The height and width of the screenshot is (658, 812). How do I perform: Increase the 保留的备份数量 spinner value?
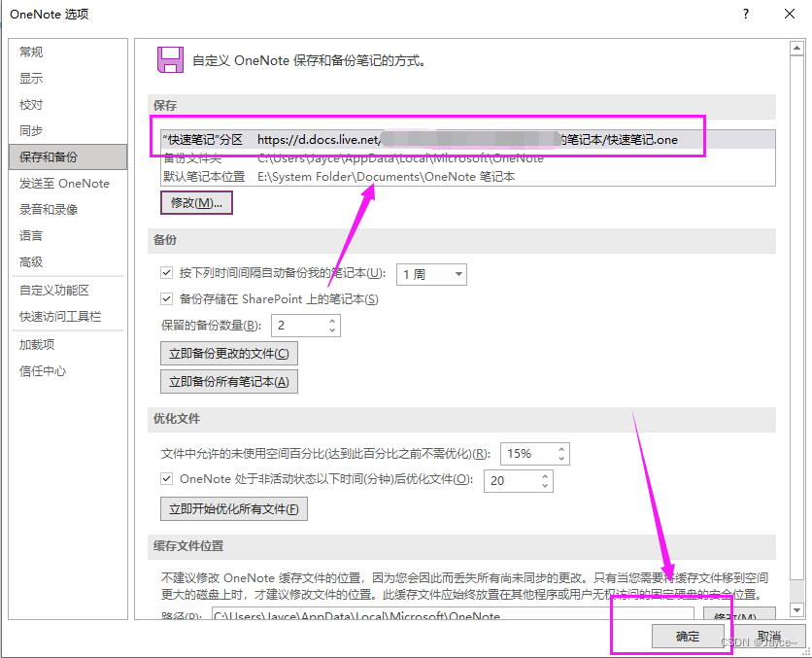332,321
